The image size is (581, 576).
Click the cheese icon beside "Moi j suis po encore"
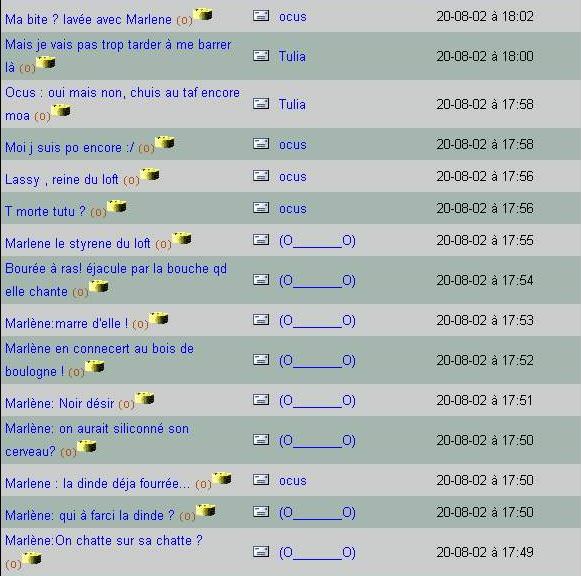click(165, 142)
